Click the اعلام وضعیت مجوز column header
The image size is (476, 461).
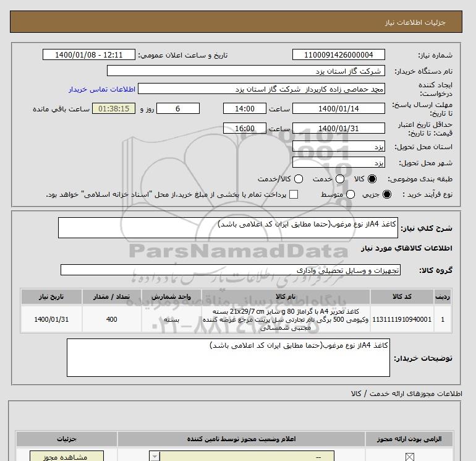tap(241, 439)
